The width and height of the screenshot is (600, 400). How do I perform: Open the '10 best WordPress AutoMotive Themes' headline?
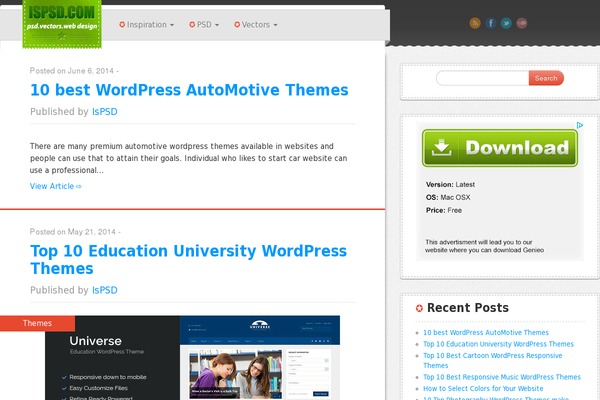coord(189,90)
